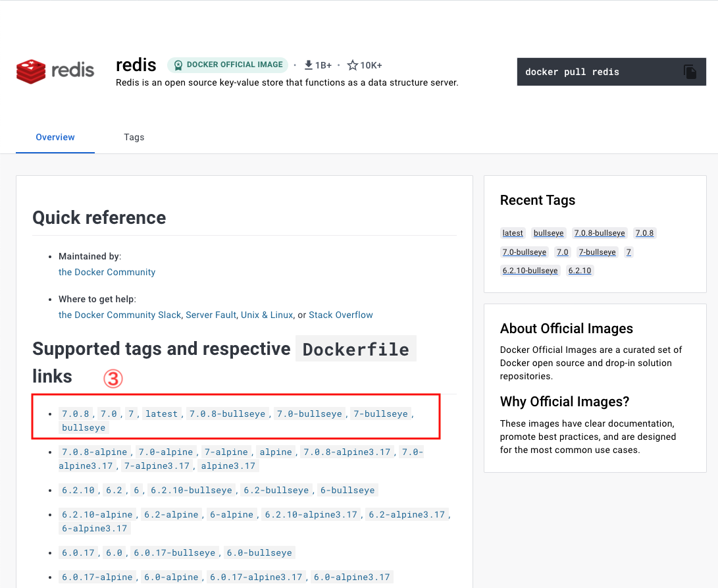Viewport: 718px width, 588px height.
Task: Open the Server Fault link
Action: tap(211, 315)
